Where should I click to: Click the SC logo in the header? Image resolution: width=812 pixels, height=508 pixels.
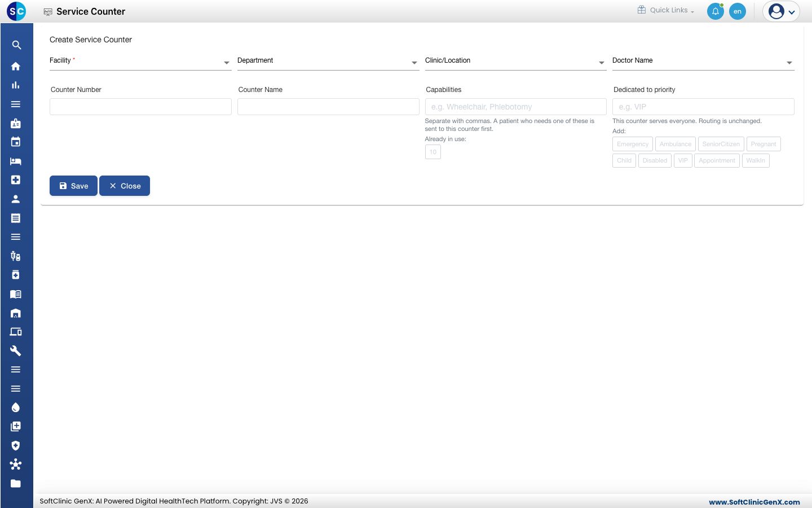pyautogui.click(x=16, y=11)
